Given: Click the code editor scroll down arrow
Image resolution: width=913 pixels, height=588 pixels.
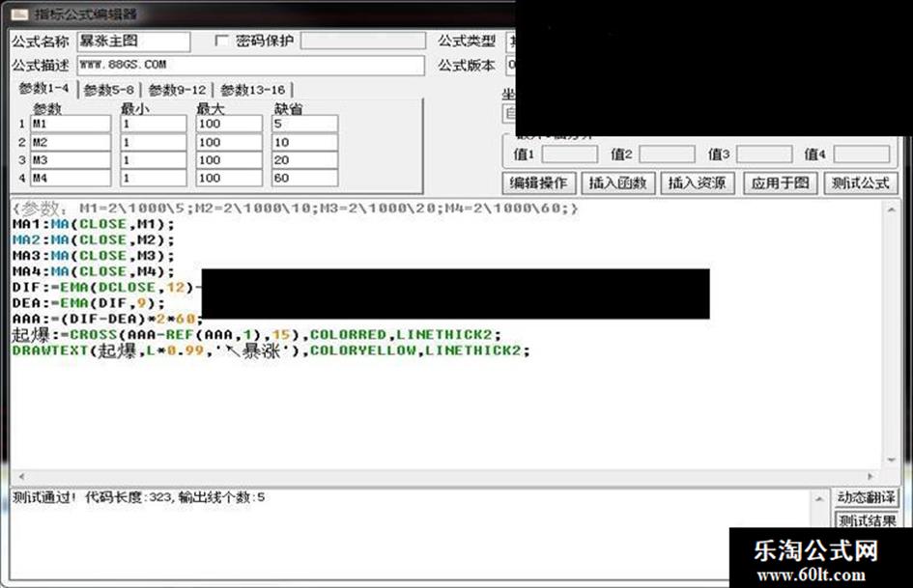Looking at the screenshot, I should tap(891, 460).
